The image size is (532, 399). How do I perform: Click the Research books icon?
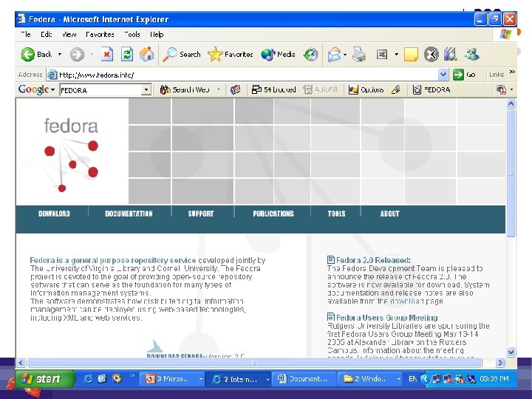[451, 54]
